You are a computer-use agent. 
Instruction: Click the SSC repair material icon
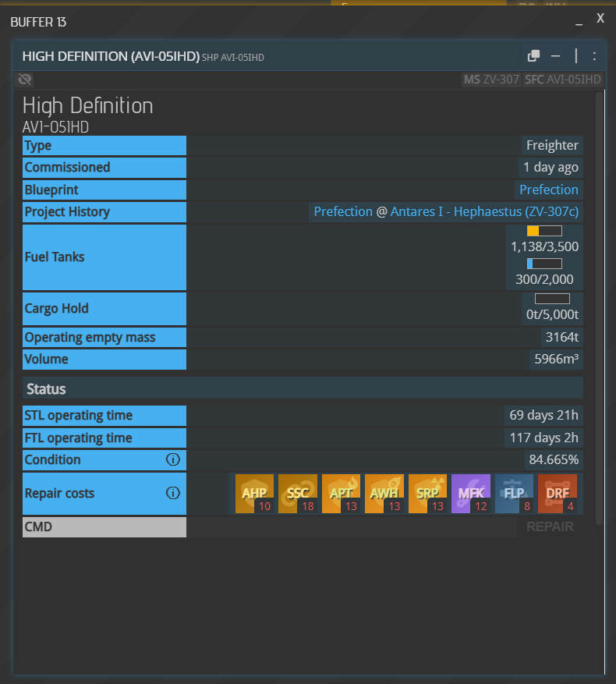(x=297, y=493)
